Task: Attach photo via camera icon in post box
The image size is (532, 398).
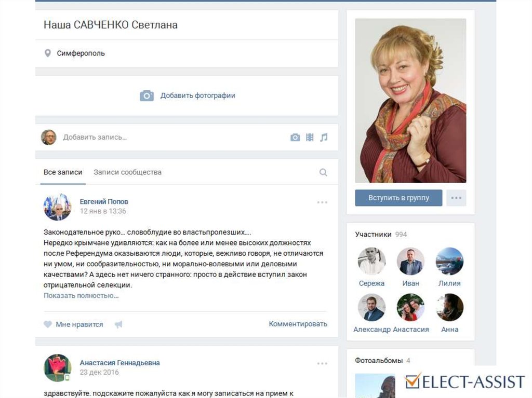Action: pyautogui.click(x=295, y=138)
